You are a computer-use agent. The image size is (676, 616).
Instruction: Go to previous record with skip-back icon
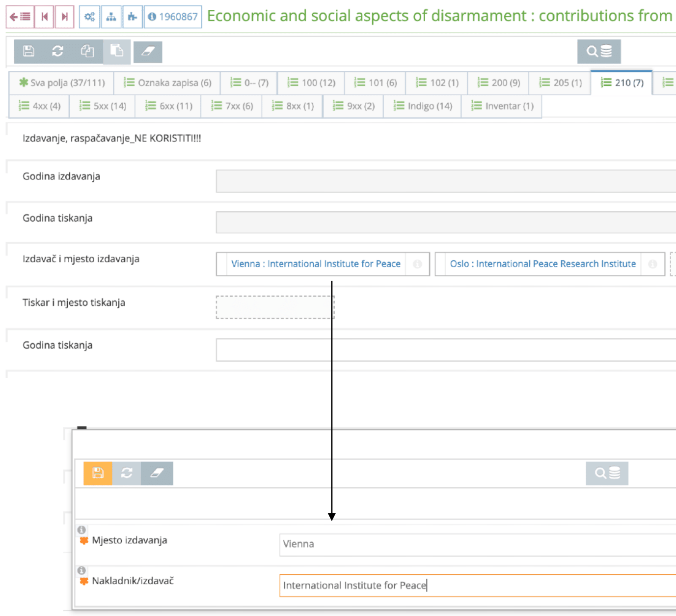coord(45,16)
